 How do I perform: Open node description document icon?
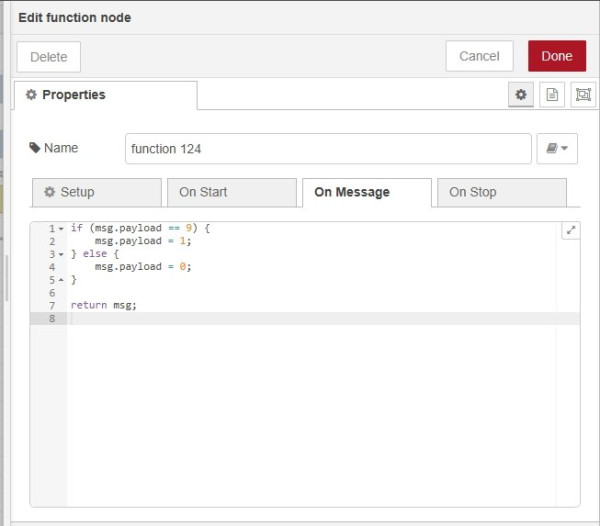551,95
